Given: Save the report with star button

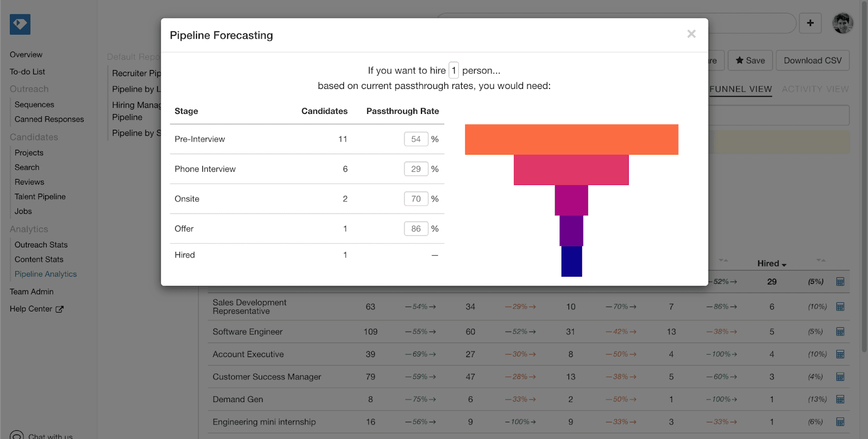Looking at the screenshot, I should coord(750,61).
